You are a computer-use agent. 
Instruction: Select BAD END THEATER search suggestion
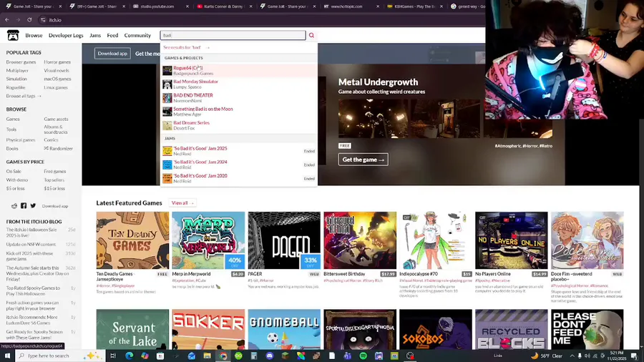pos(238,98)
